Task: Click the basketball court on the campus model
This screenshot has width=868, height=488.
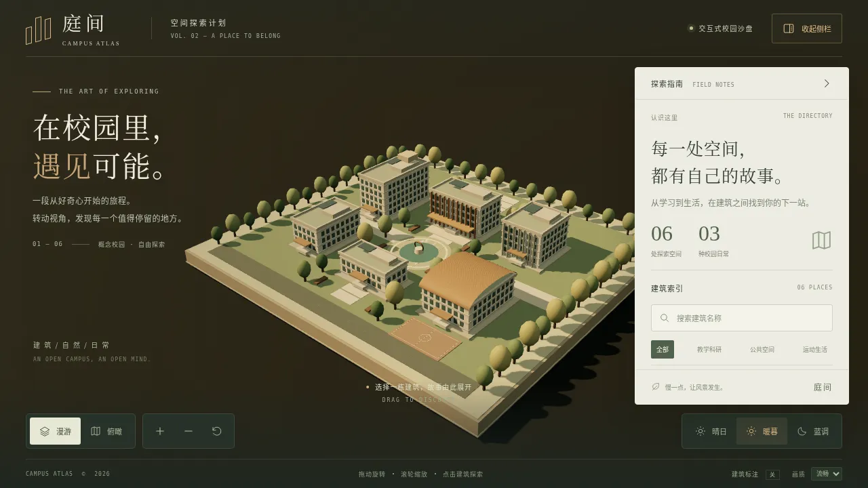Action: 427,338
